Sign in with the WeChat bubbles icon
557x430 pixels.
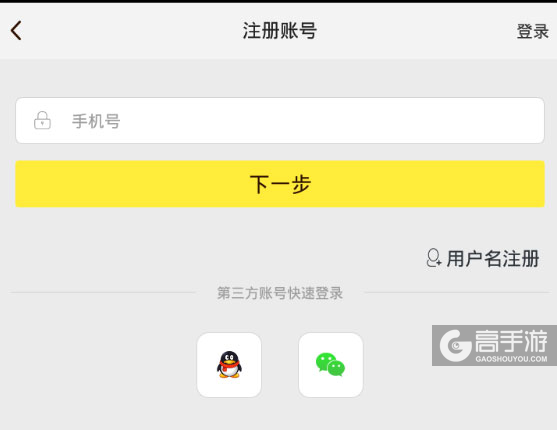[330, 365]
